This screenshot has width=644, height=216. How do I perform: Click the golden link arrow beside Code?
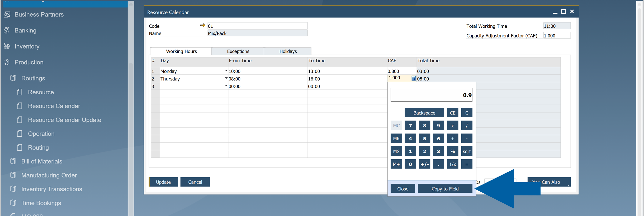pyautogui.click(x=202, y=25)
